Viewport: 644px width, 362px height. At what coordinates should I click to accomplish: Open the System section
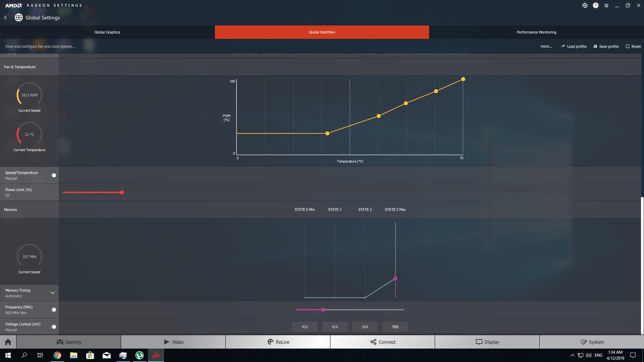tap(592, 342)
